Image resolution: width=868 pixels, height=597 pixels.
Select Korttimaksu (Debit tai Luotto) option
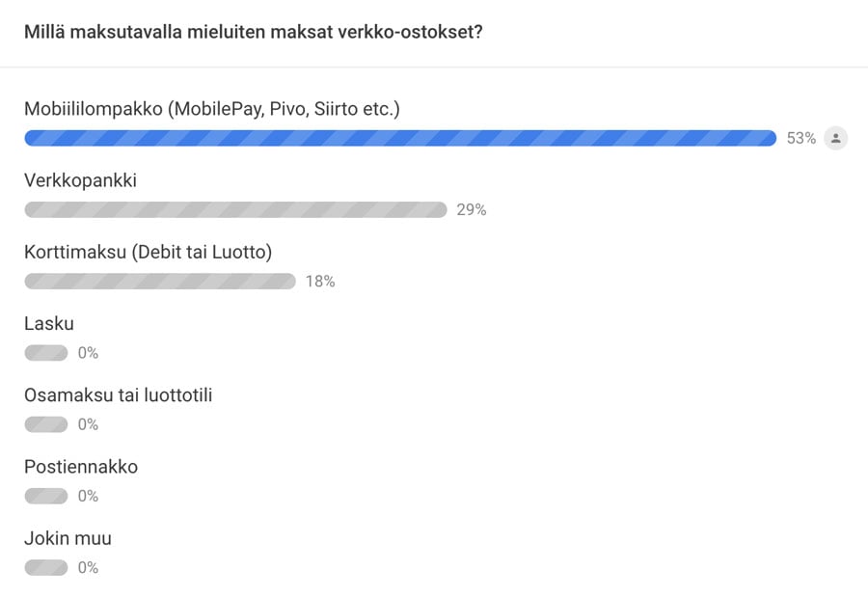(149, 252)
